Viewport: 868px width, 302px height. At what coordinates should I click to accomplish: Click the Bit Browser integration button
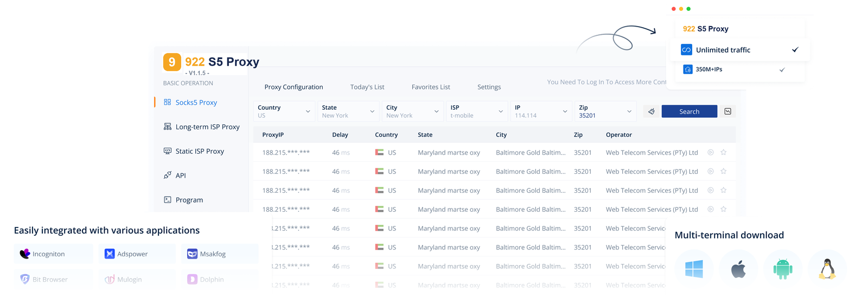click(x=53, y=279)
